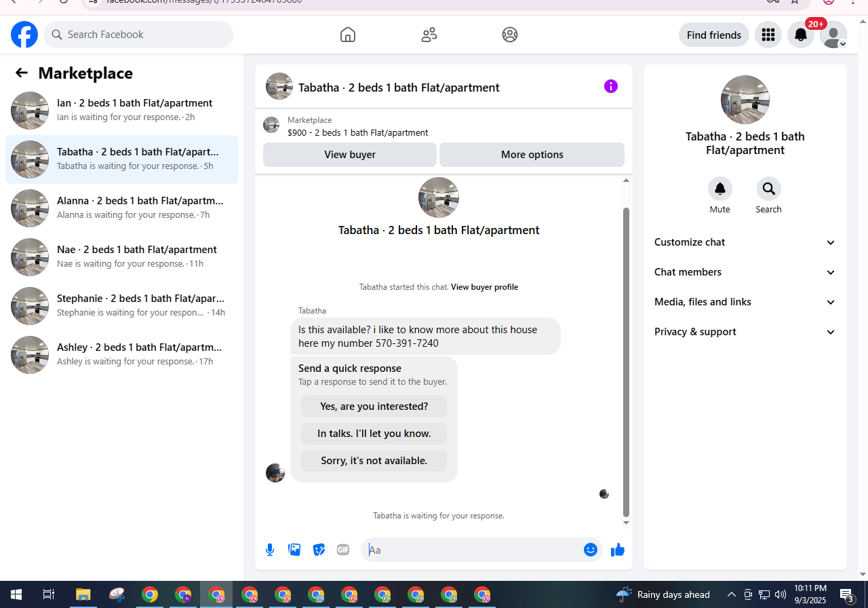Click the taskbar clock showing 10:11 PM
The height and width of the screenshot is (608, 868).
coord(810,595)
